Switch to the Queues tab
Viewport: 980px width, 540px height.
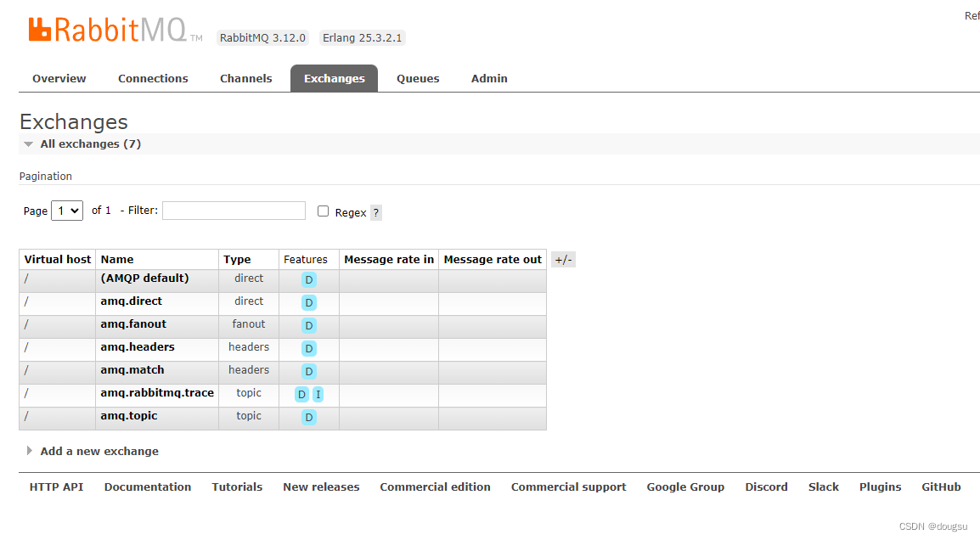(x=418, y=79)
